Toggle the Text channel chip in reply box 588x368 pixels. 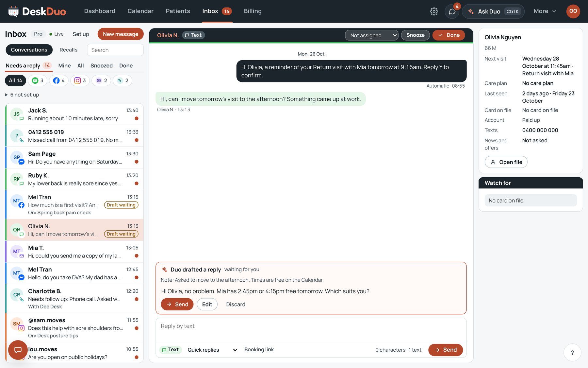(x=171, y=350)
